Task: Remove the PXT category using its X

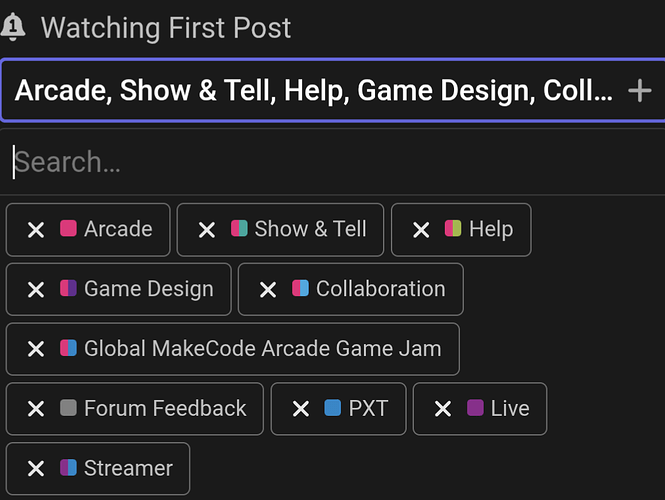Action: click(301, 409)
